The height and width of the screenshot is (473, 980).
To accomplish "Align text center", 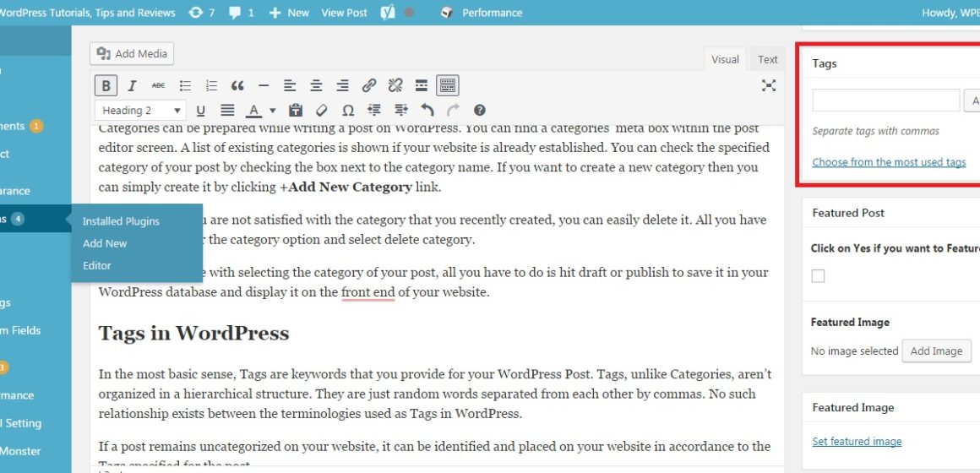I will click(316, 85).
